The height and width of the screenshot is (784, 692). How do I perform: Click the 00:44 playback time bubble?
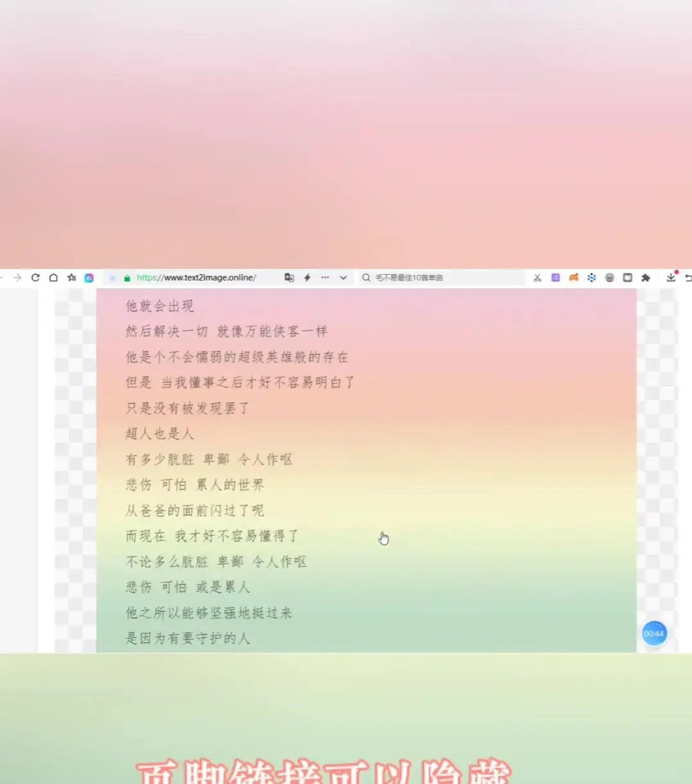click(x=654, y=633)
